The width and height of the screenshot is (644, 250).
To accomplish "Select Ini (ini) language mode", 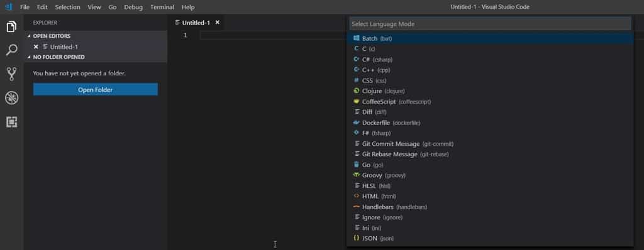I will coord(489,228).
